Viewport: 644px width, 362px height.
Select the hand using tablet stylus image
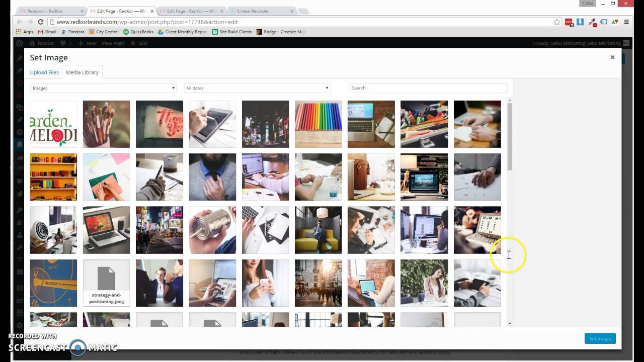click(212, 124)
